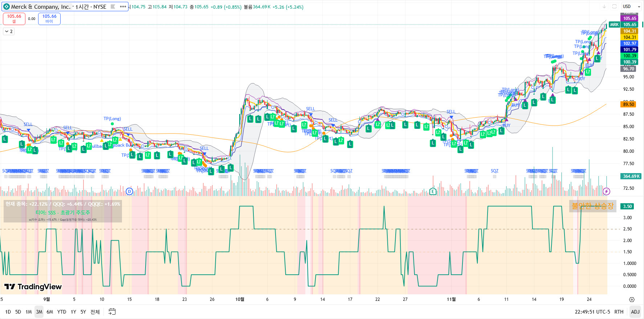Open the USD currency dropdown
This screenshot has height=319, width=644.
(x=629, y=7)
